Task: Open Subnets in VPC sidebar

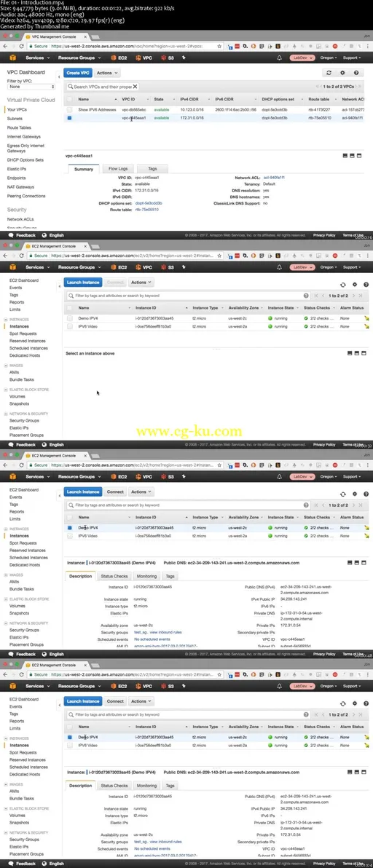Action: click(15, 119)
